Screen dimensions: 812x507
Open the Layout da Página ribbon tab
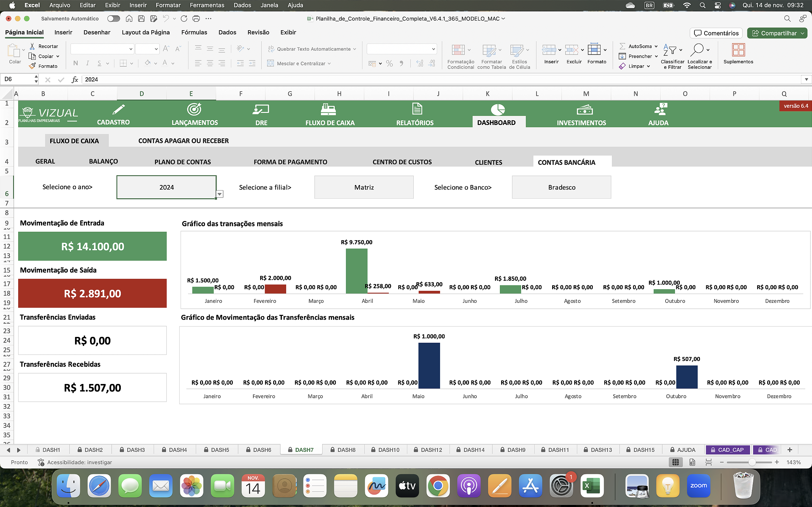point(146,32)
